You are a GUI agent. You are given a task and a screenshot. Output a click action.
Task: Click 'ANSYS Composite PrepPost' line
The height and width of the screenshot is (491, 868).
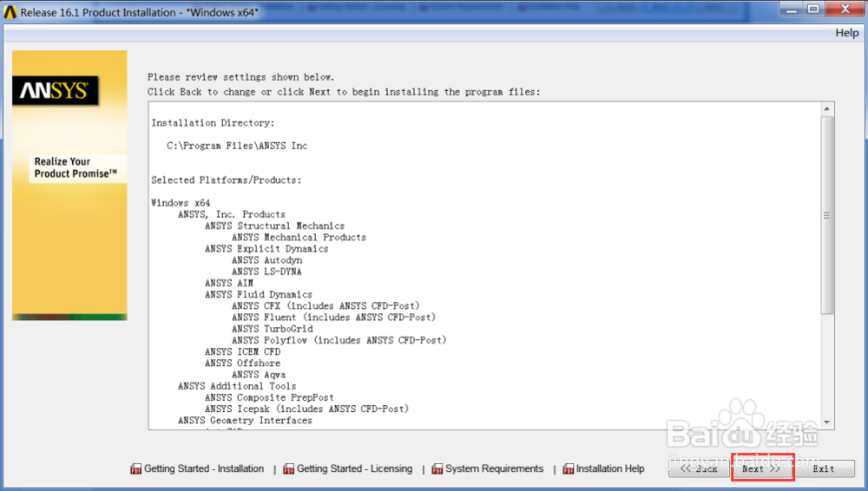click(269, 397)
